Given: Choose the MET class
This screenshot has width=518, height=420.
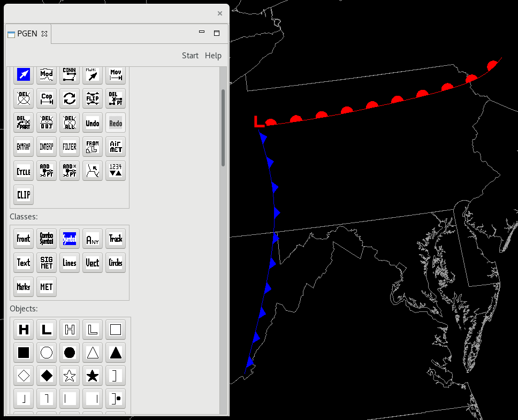Looking at the screenshot, I should [47, 287].
